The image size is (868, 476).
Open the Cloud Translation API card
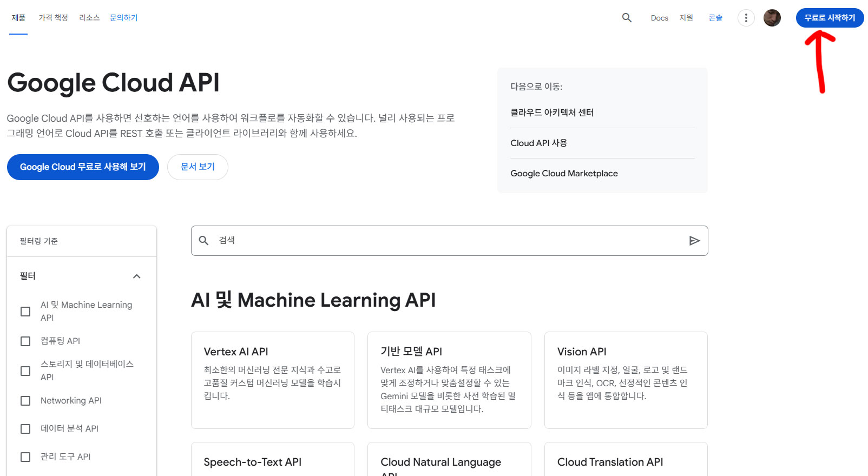click(x=626, y=459)
